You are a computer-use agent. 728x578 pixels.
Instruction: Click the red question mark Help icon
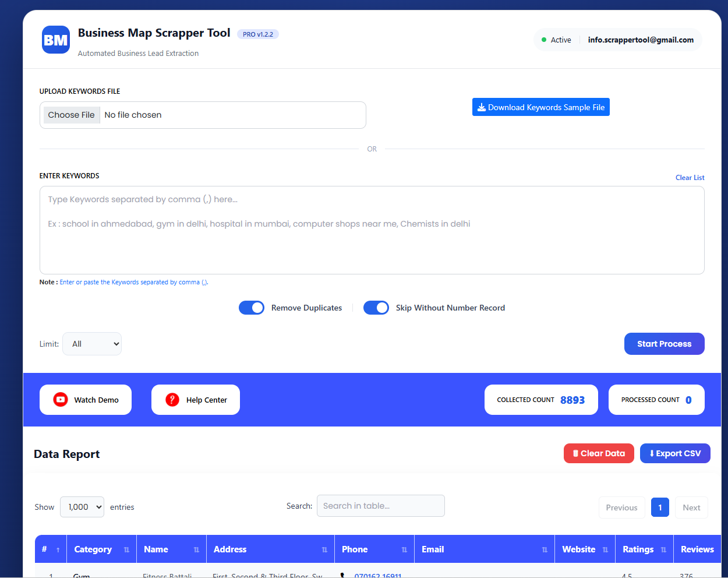tap(172, 400)
